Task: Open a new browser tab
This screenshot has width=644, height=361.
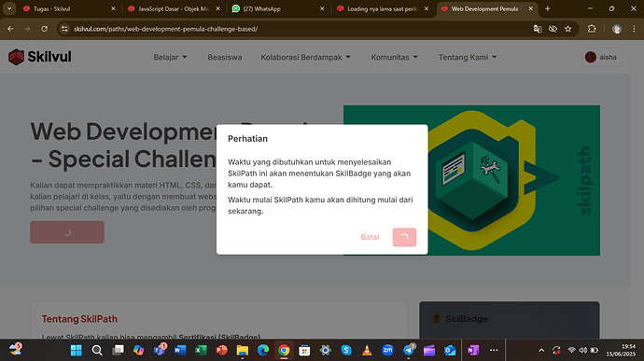Action: tap(548, 8)
